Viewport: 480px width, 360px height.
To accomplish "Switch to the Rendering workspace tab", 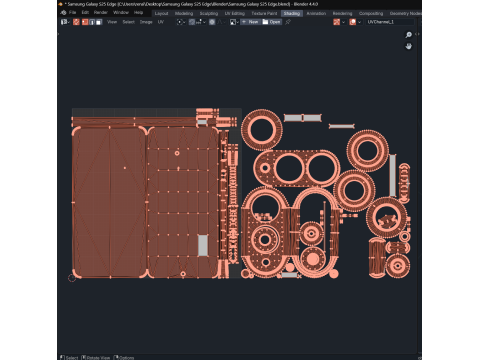I will point(342,13).
